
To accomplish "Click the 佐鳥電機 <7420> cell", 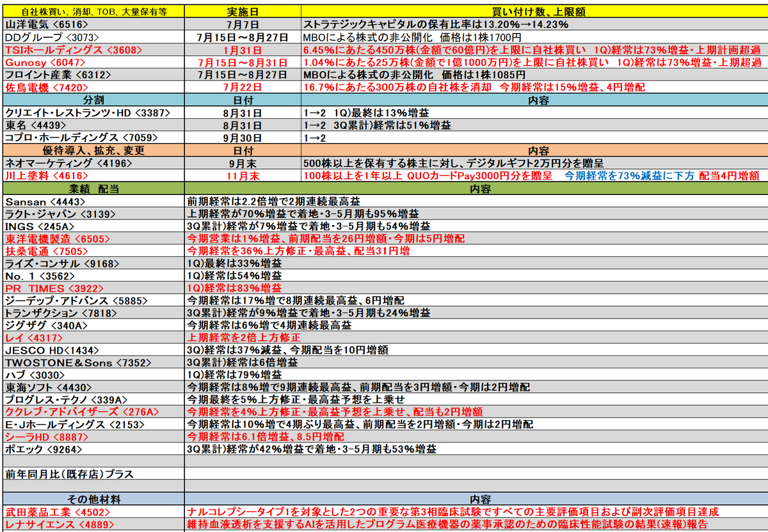I will (x=94, y=88).
